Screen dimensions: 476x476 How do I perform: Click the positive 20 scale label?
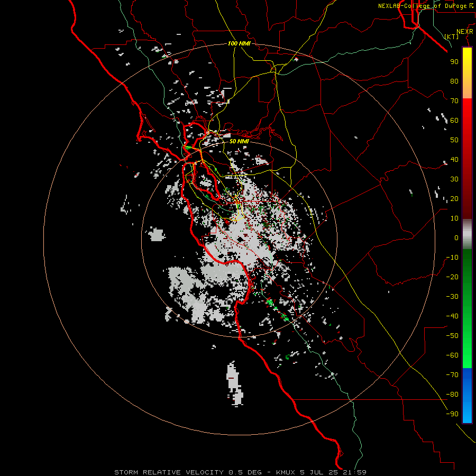(x=454, y=199)
